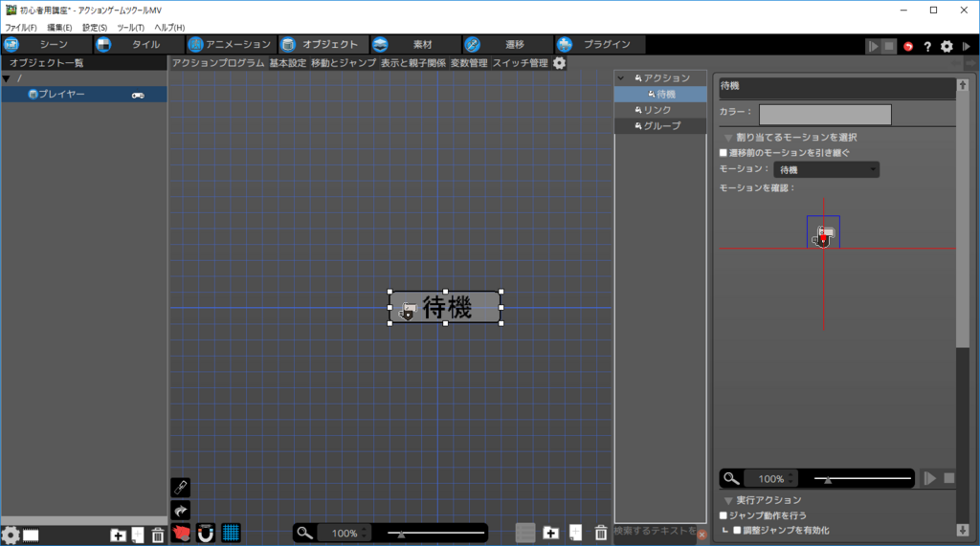This screenshot has width=980, height=546.
Task: Play the motion preview
Action: pyautogui.click(x=930, y=478)
